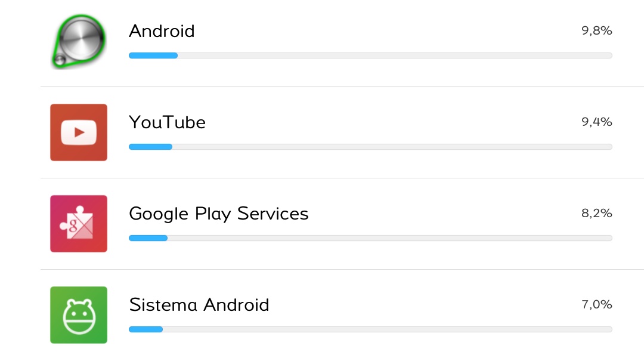Image resolution: width=644 pixels, height=352 pixels.
Task: Click the Sistema Android usage bar fill
Action: click(x=146, y=329)
